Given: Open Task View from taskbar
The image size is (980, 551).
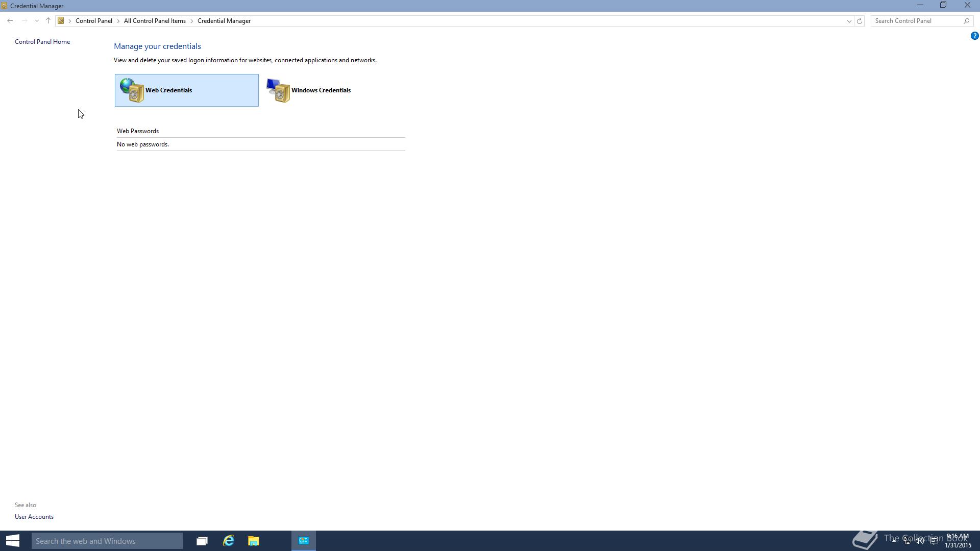Looking at the screenshot, I should [202, 541].
